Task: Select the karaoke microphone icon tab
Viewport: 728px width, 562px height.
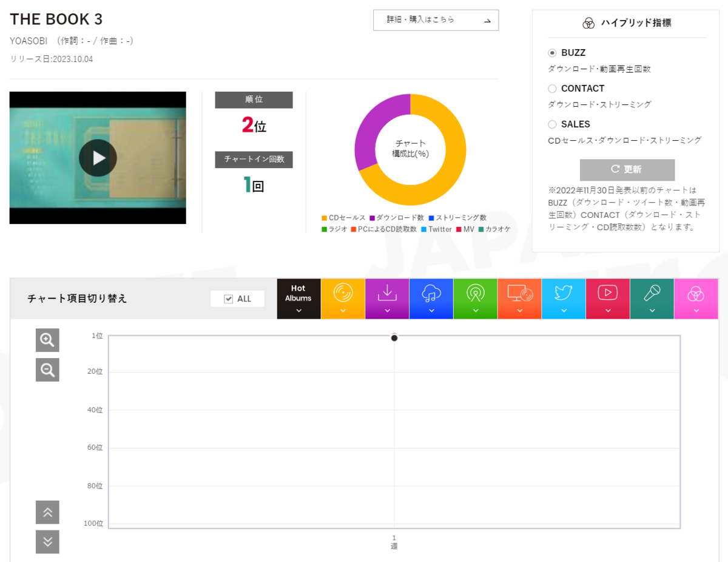Action: 652,299
